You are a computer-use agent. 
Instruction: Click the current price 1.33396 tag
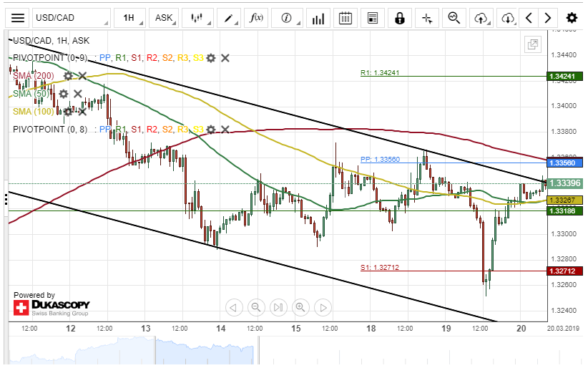pyautogui.click(x=564, y=183)
